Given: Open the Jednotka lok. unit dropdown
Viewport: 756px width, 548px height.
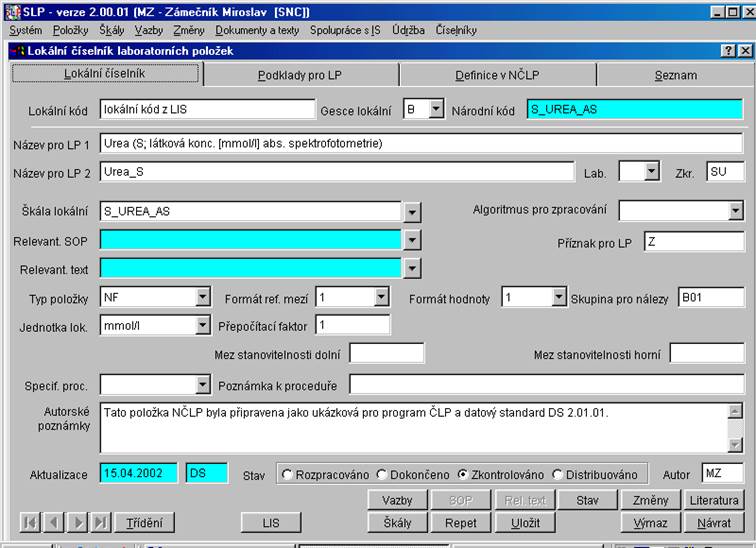Looking at the screenshot, I should [202, 325].
